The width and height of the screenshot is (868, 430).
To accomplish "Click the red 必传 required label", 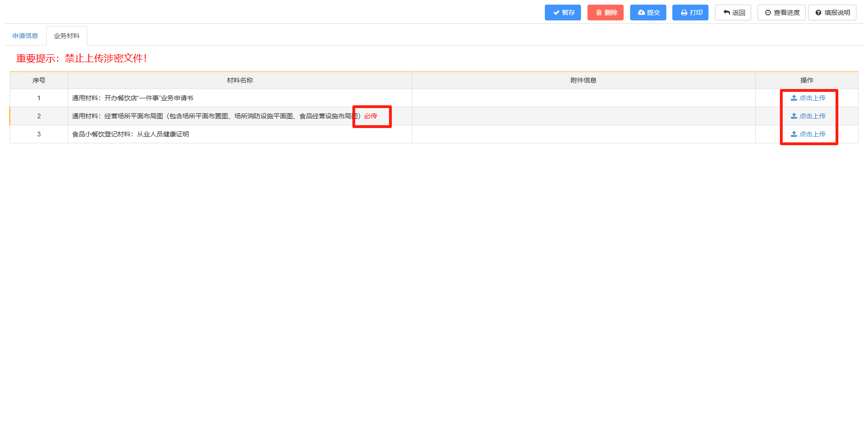I will 370,116.
